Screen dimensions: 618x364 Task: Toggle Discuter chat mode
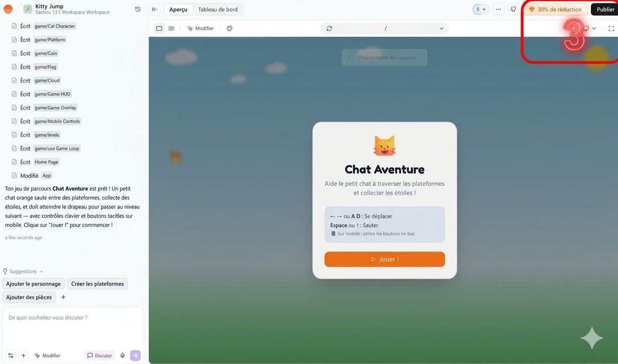pyautogui.click(x=99, y=356)
